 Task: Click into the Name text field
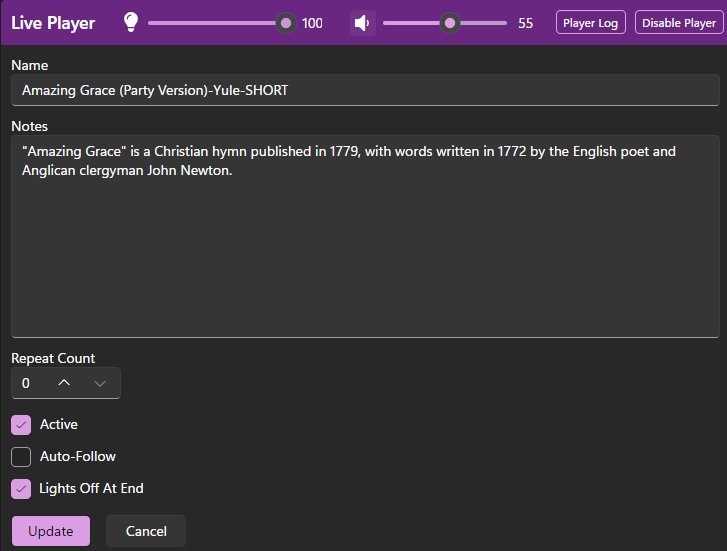pyautogui.click(x=364, y=90)
